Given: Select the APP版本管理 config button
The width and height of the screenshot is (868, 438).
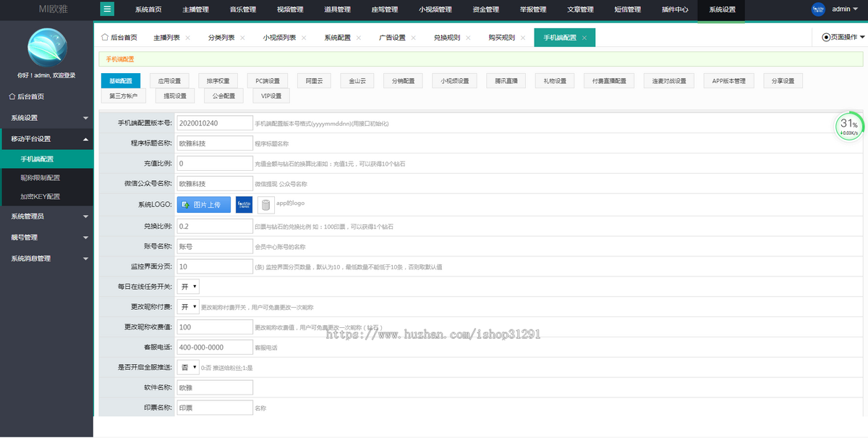Looking at the screenshot, I should click(x=729, y=81).
